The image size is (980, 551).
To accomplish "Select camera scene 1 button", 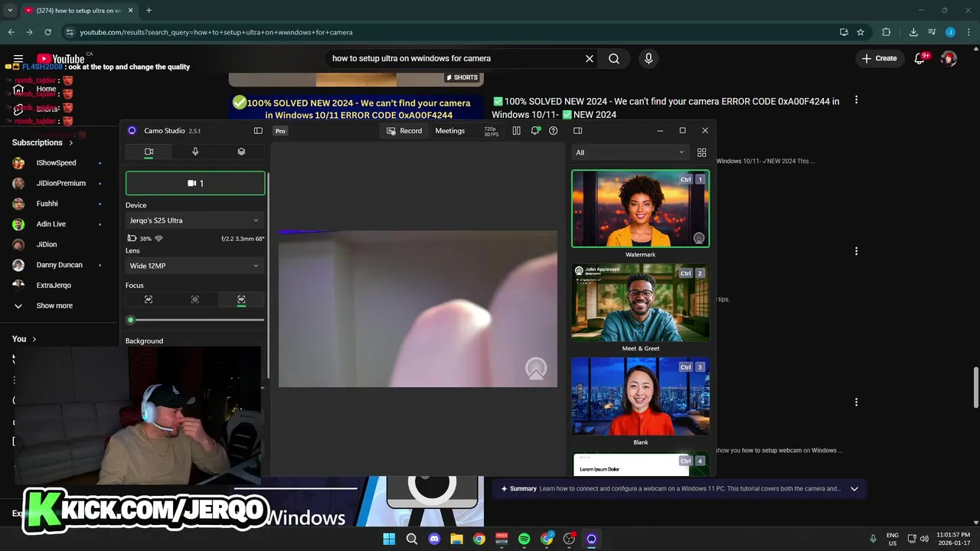I will [195, 184].
